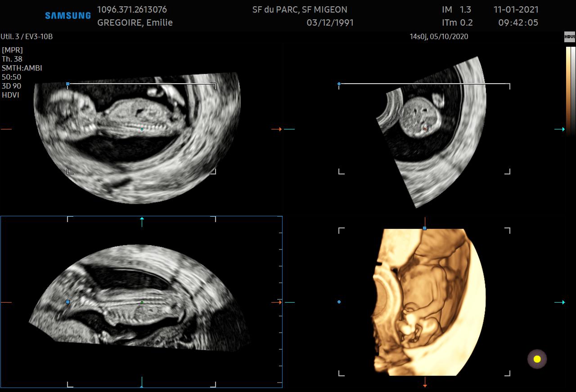This screenshot has width=576, height=392.
Task: Select the blue square handle above 3D render
Action: click(x=424, y=228)
